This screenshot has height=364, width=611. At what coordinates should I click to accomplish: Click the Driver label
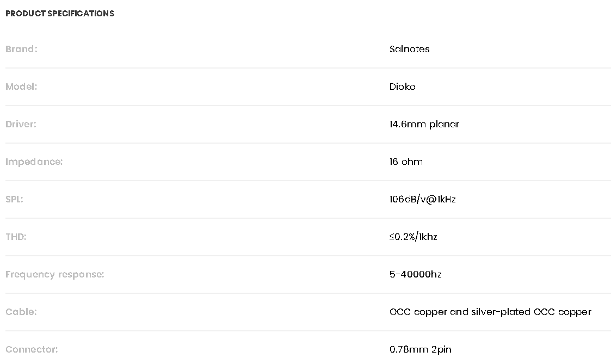21,124
